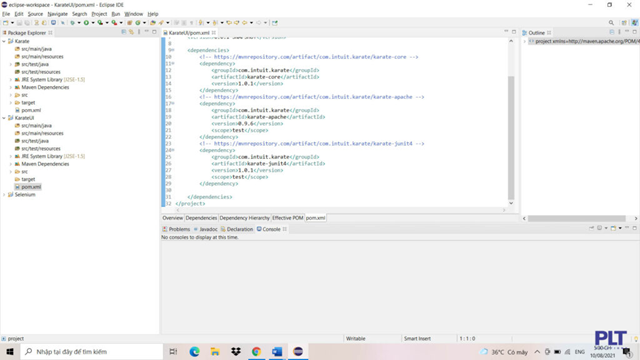Open the Source menu
This screenshot has height=360, width=640.
coord(35,14)
